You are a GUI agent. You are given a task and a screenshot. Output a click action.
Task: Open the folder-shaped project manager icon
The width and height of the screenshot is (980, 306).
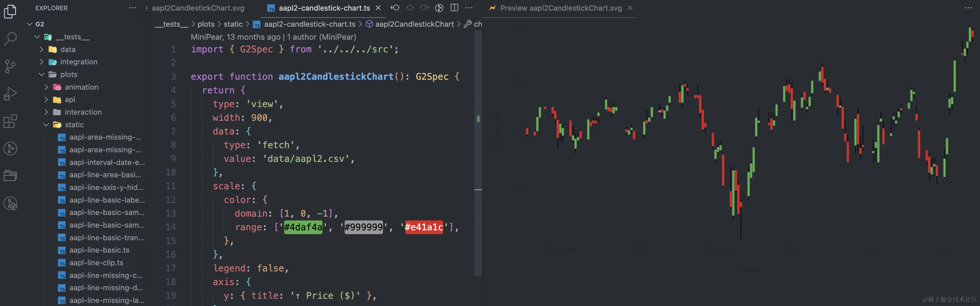pyautogui.click(x=10, y=176)
